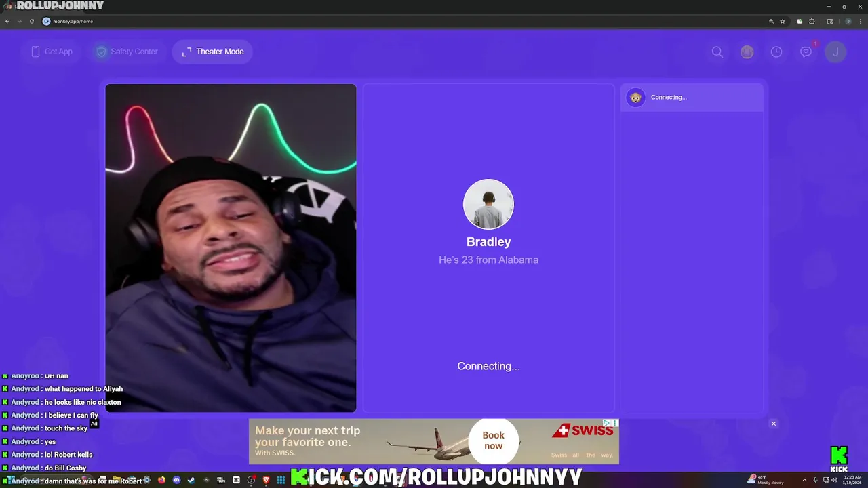Click the green cloud extension icon
Screen dimensions: 868x488
click(x=800, y=21)
